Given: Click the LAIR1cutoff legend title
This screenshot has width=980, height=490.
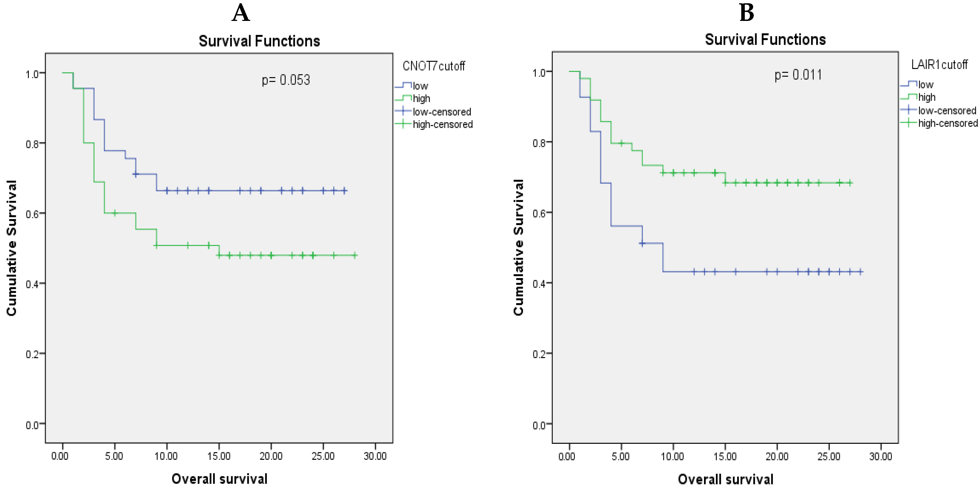Looking at the screenshot, I should [939, 65].
